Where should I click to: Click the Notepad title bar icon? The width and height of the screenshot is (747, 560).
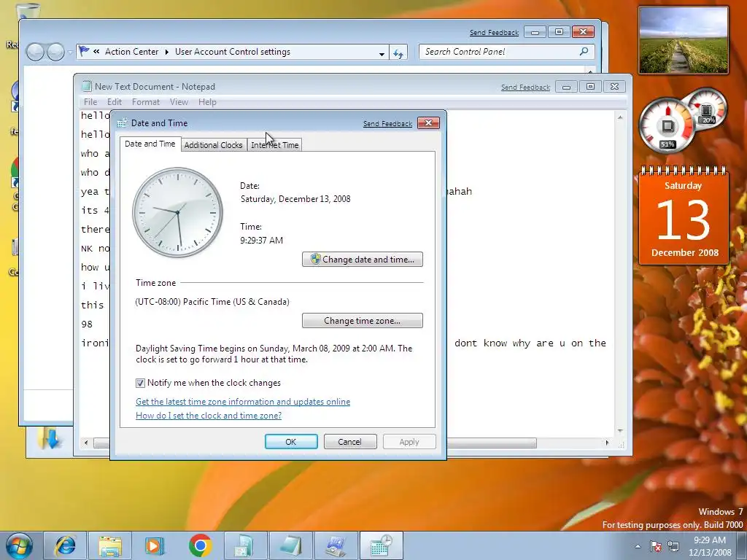tap(86, 86)
